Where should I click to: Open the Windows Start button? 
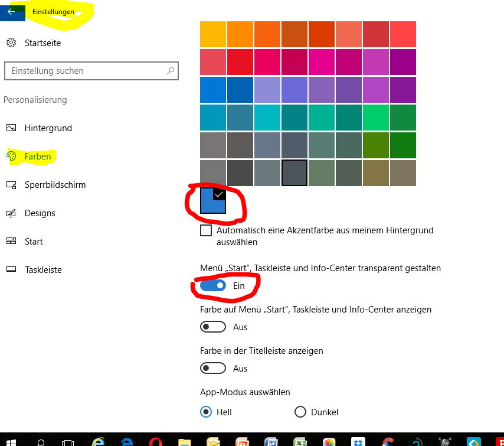click(11, 442)
